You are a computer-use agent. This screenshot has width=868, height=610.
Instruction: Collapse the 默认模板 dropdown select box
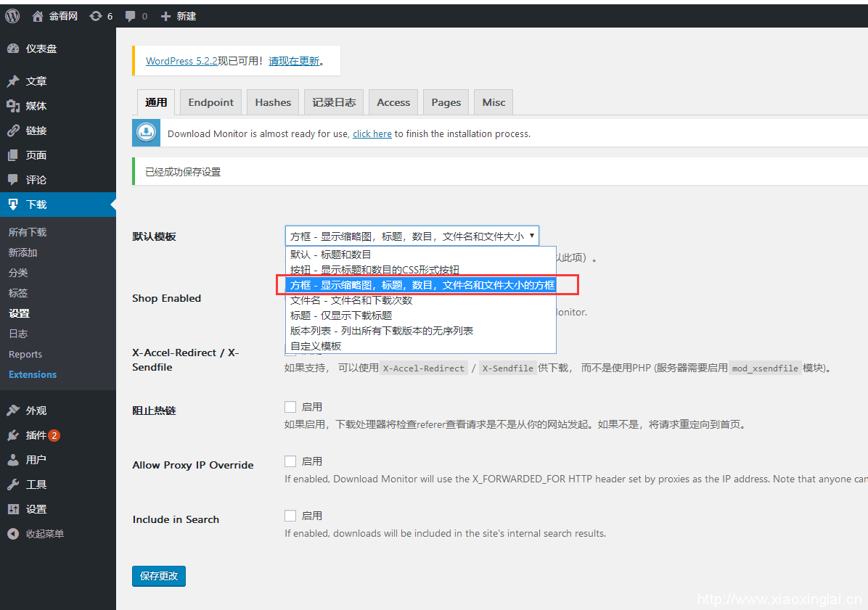point(412,236)
